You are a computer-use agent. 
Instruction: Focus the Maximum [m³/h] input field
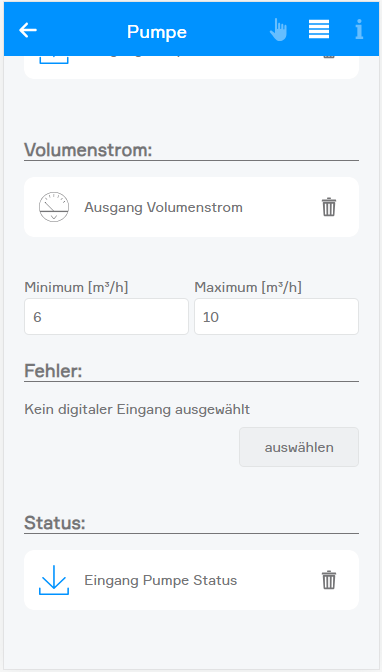[277, 317]
